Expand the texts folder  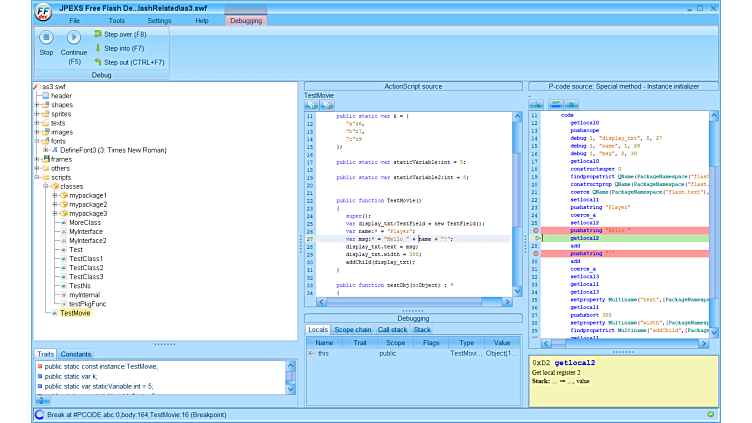(x=37, y=123)
